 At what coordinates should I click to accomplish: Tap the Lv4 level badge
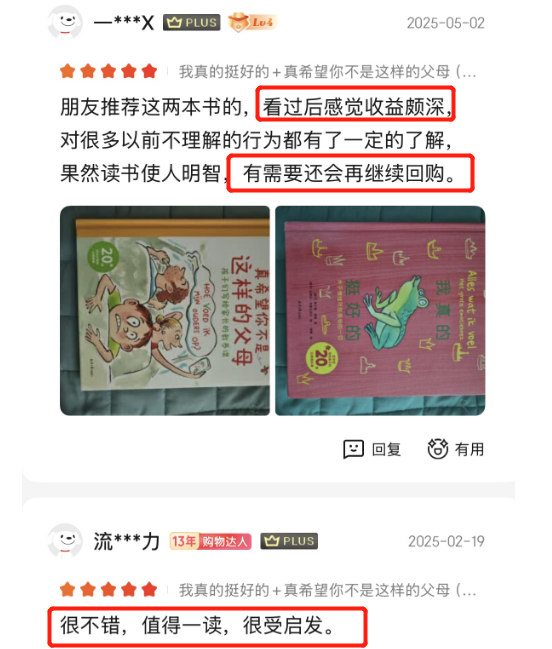tap(252, 22)
